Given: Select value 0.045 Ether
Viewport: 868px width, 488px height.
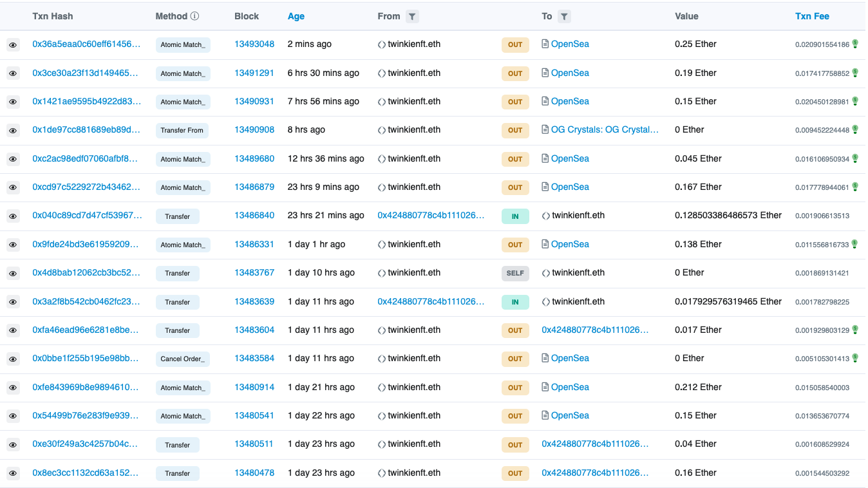Looking at the screenshot, I should pyautogui.click(x=698, y=158).
